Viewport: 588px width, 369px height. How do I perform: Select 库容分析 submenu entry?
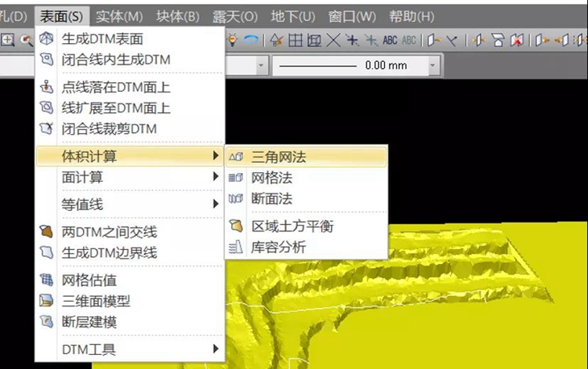(x=306, y=247)
